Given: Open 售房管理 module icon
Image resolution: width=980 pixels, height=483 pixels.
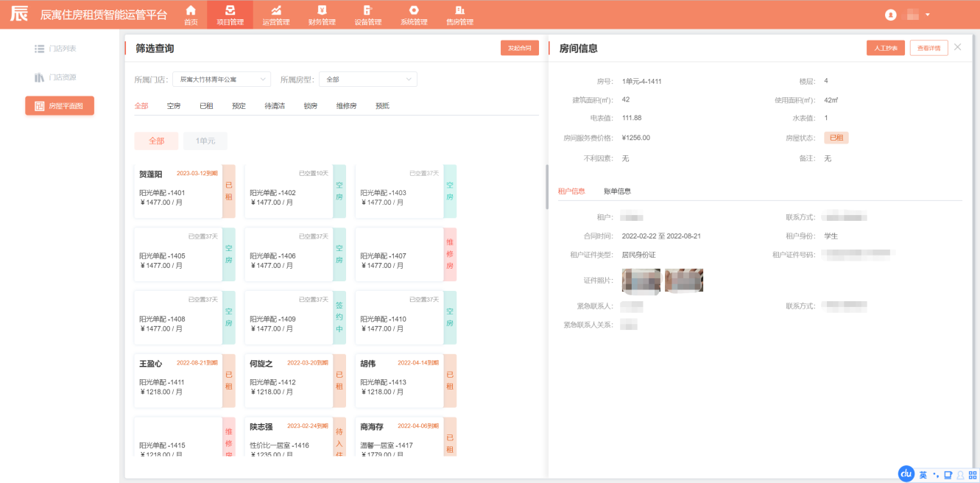Looking at the screenshot, I should [459, 10].
